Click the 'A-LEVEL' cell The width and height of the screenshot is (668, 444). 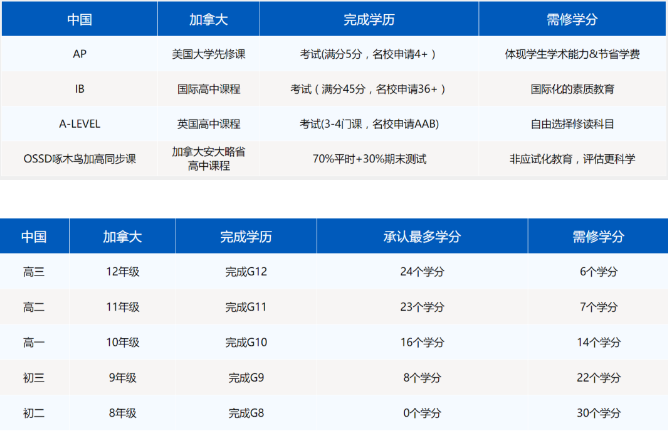(x=79, y=124)
